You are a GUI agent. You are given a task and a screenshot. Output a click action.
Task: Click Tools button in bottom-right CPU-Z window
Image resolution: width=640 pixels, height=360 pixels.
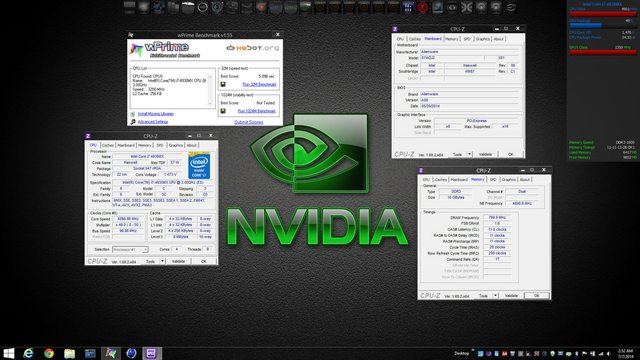484,296
